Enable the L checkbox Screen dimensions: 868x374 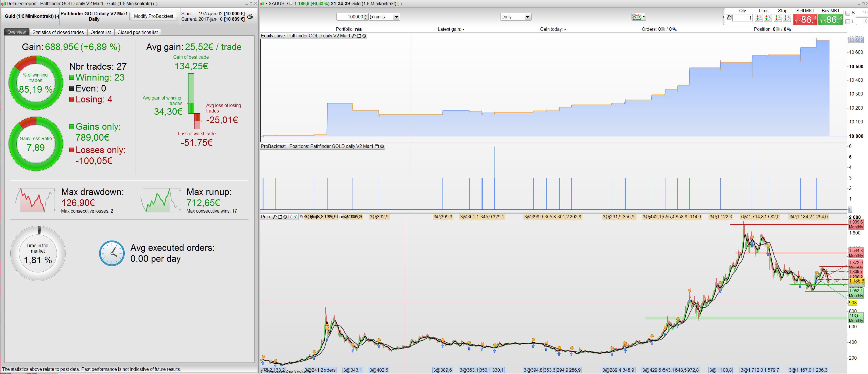[848, 22]
